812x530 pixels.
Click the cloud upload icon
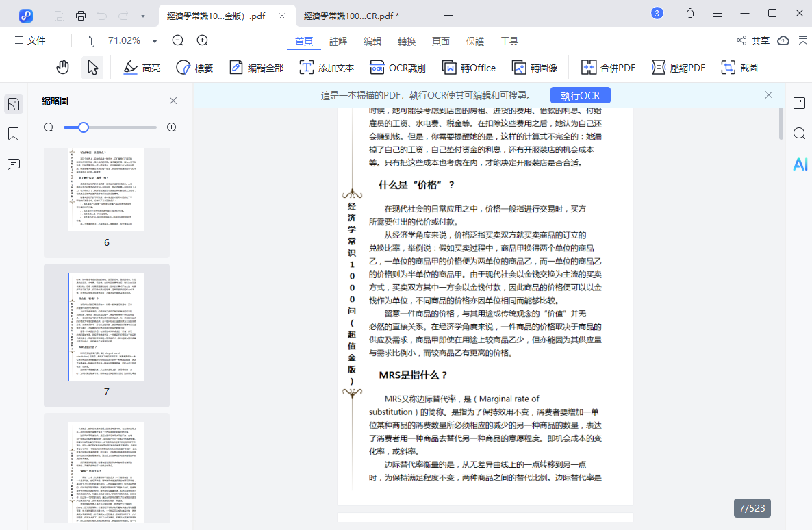pyautogui.click(x=783, y=40)
